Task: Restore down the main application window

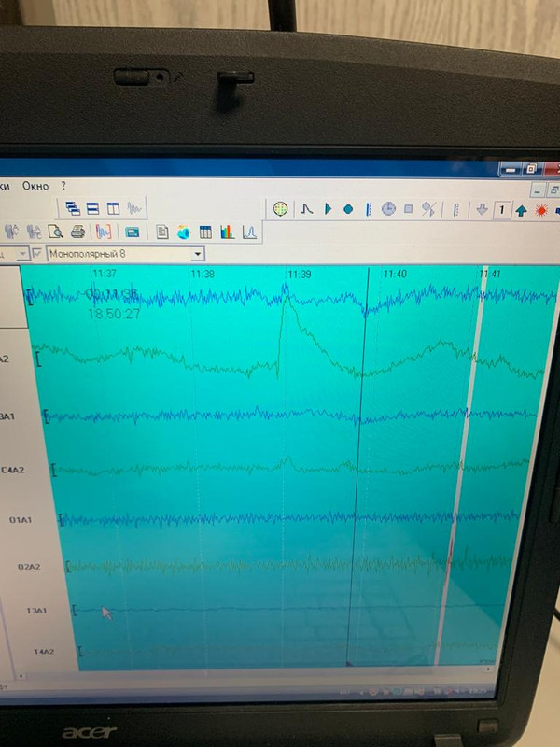Action: pyautogui.click(x=531, y=169)
